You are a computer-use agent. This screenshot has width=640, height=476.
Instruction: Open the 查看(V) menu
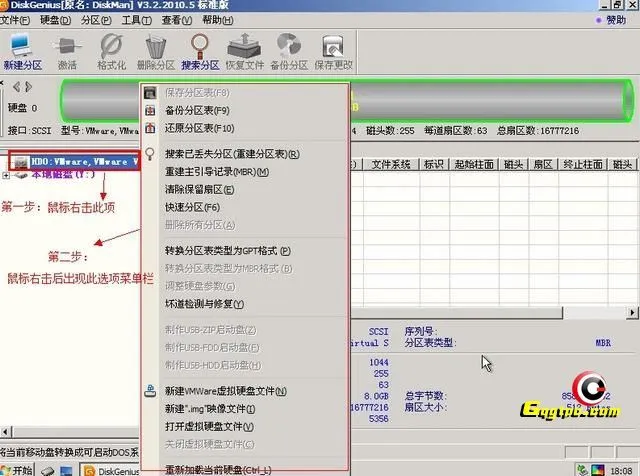[x=177, y=20]
